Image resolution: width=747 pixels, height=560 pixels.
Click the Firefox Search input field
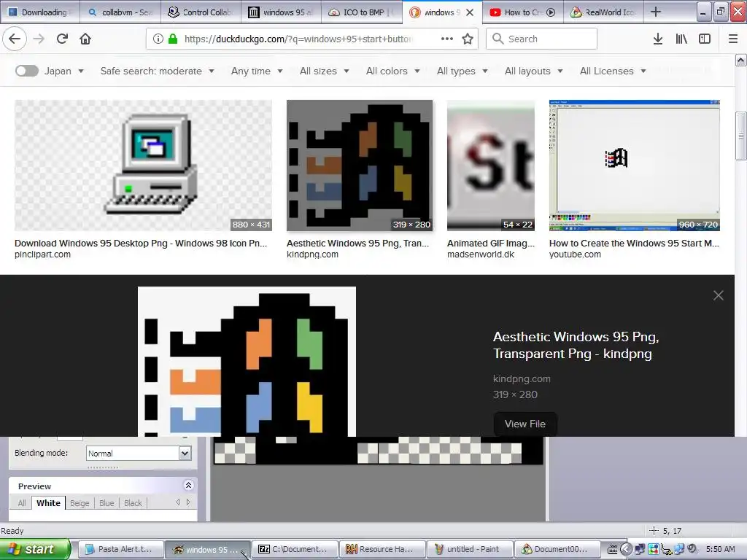541,39
